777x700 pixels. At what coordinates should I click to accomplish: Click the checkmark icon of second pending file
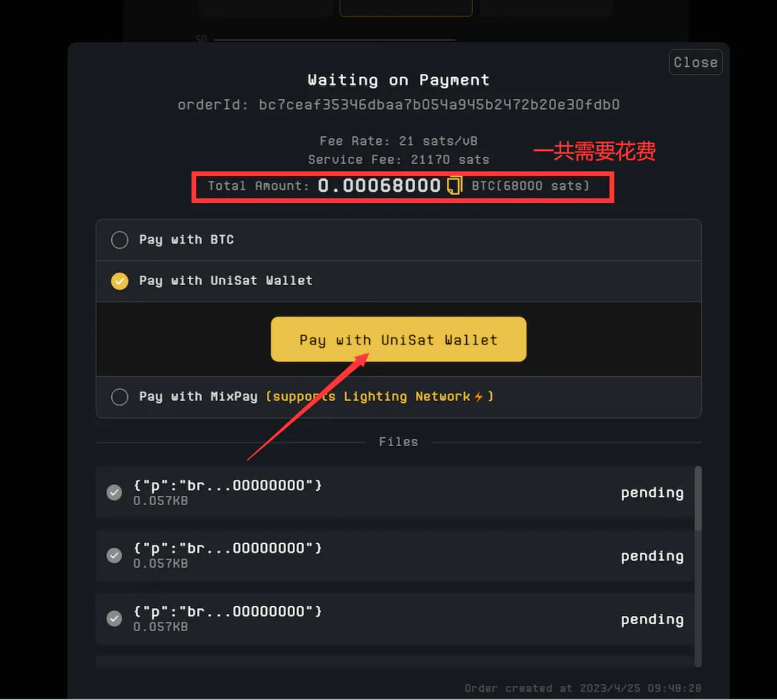(x=114, y=555)
